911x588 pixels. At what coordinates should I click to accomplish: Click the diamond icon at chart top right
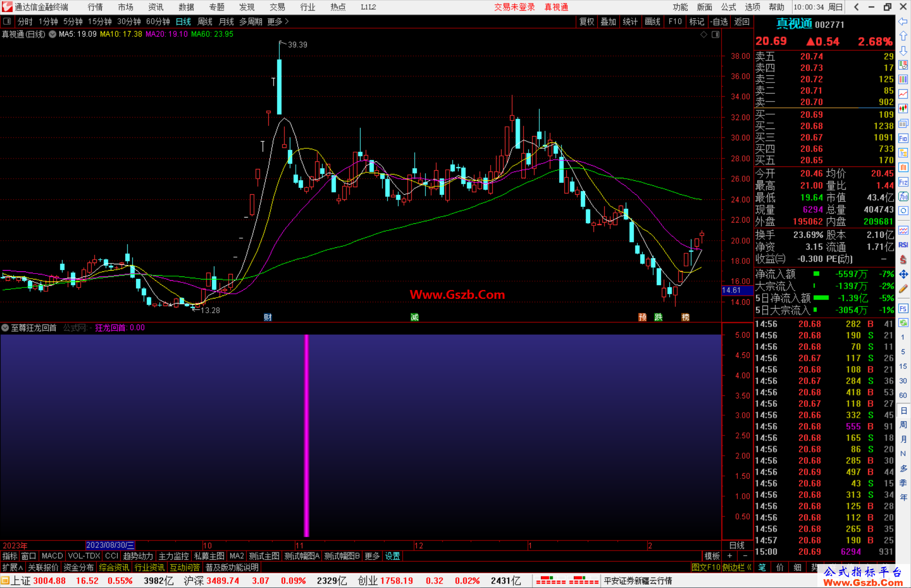click(x=703, y=35)
